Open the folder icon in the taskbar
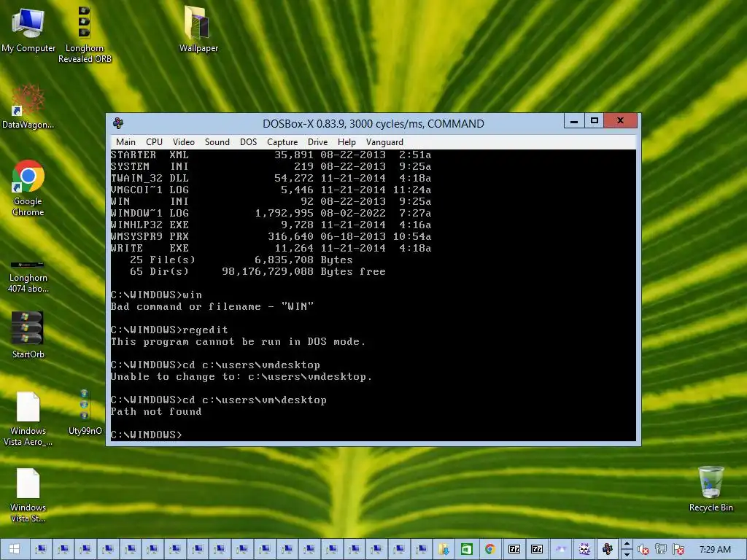The height and width of the screenshot is (560, 747). tap(444, 549)
